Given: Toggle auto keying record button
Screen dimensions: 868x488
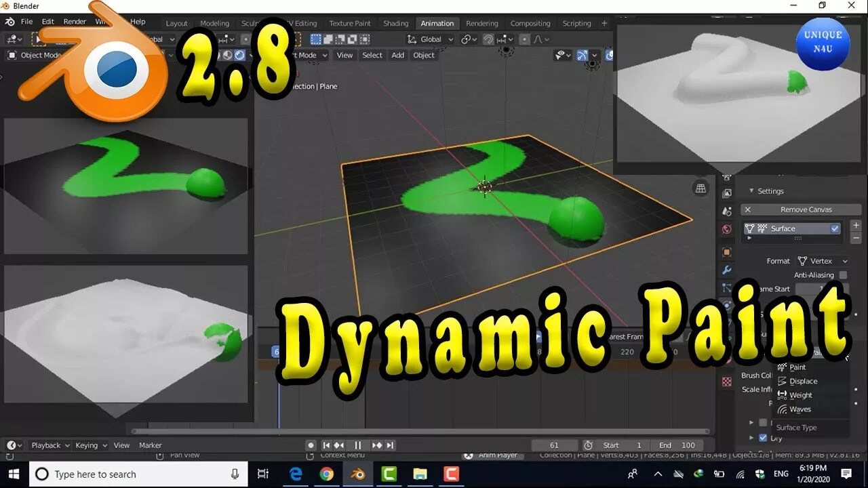Looking at the screenshot, I should 311,445.
